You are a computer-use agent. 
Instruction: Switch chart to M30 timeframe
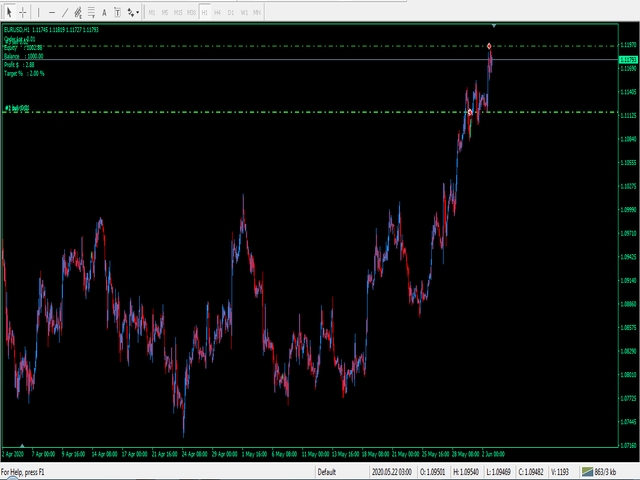point(191,13)
